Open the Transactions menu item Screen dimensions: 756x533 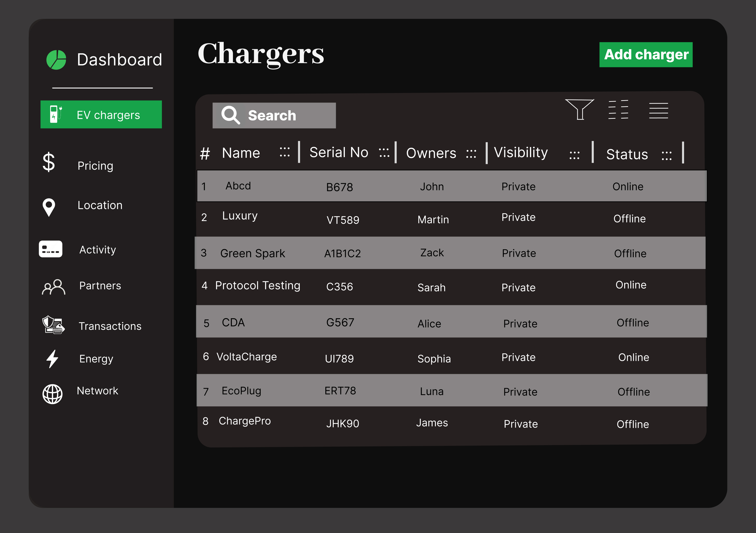[x=110, y=326]
